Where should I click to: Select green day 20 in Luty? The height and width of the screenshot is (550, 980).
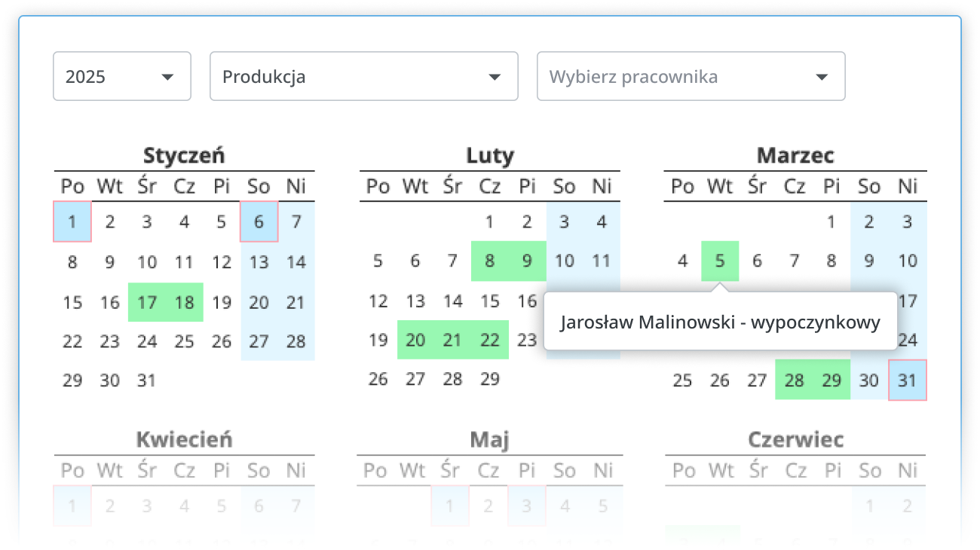click(x=415, y=340)
